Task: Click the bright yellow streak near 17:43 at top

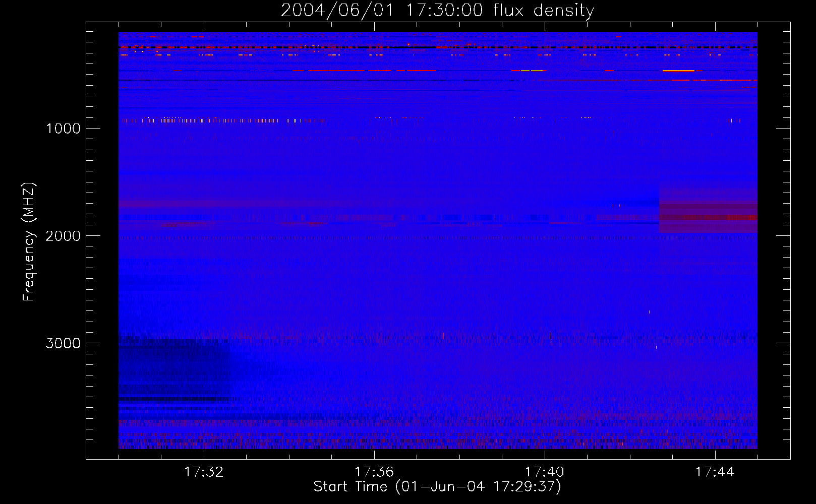Action: tap(678, 71)
